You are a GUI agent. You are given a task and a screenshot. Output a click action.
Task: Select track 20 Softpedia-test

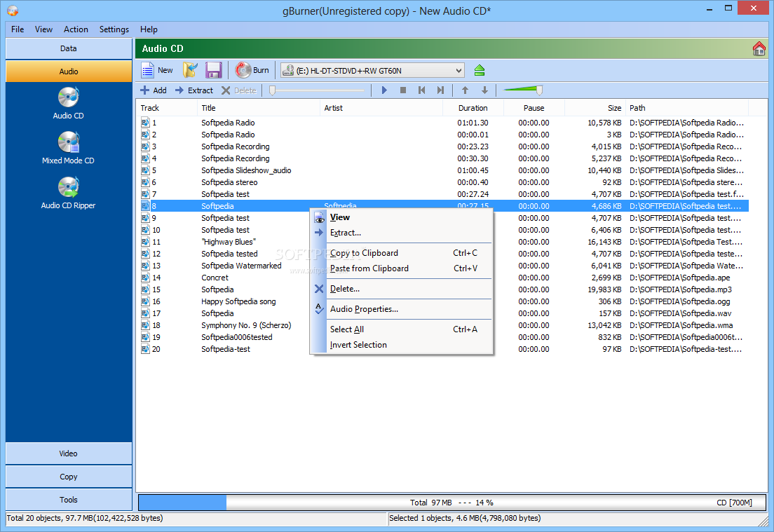(443, 349)
